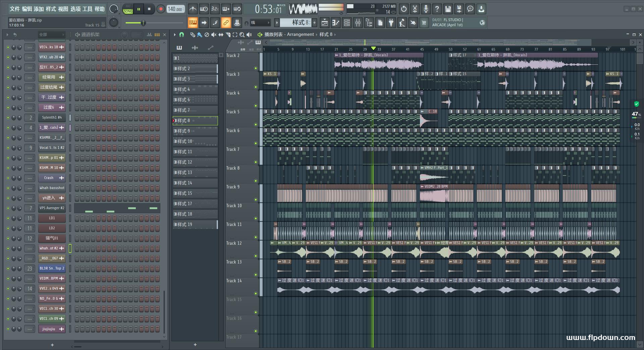Click the pattern number stepper beside 样式 8
Image resolution: width=644 pixels, height=350 pixels.
[310, 23]
